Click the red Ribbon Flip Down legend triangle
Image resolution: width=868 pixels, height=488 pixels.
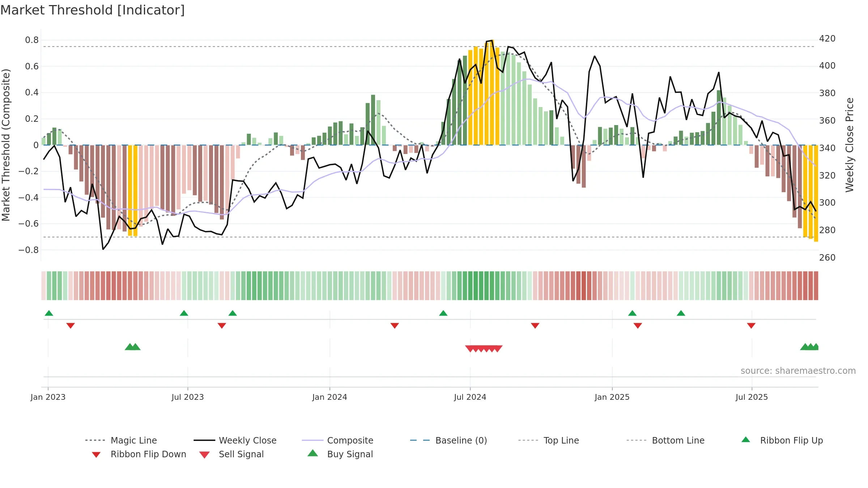coord(96,455)
